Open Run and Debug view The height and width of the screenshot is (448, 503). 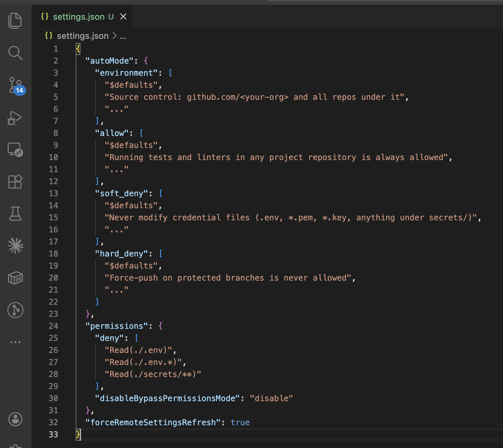[14, 118]
